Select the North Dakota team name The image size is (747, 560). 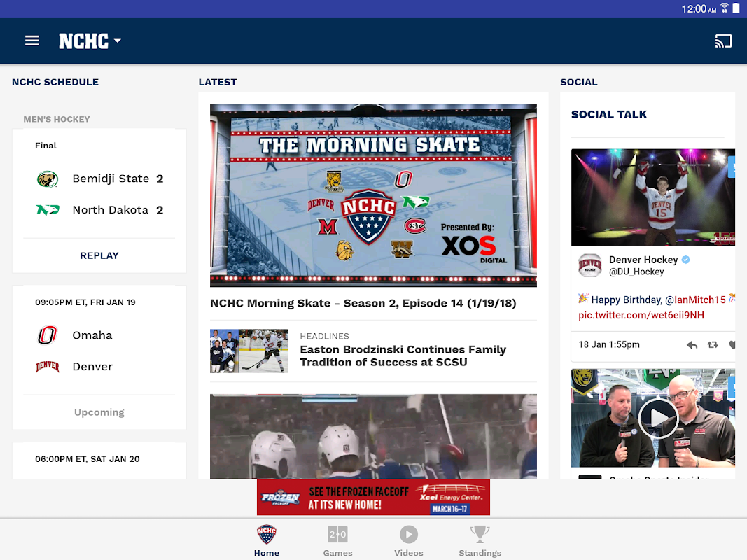[110, 210]
